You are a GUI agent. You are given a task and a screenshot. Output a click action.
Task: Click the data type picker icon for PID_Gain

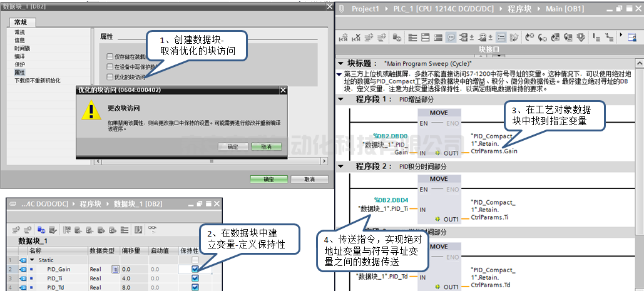[x=115, y=269]
